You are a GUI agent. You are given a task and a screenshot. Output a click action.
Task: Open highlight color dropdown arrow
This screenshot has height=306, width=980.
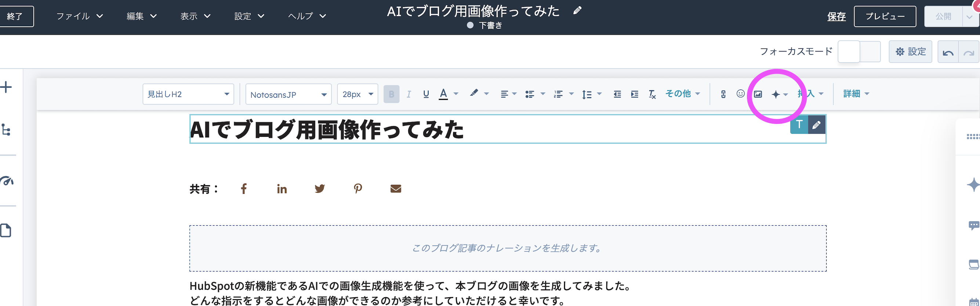click(x=486, y=94)
